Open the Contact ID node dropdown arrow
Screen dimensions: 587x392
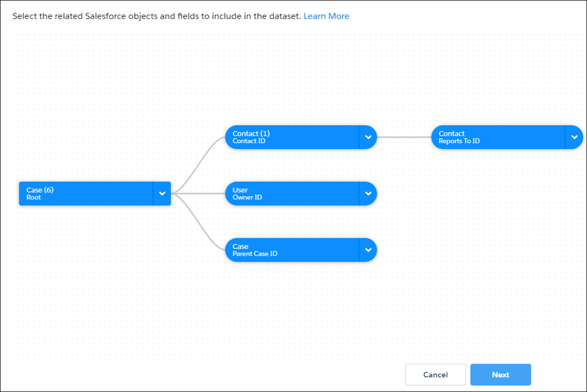point(368,137)
